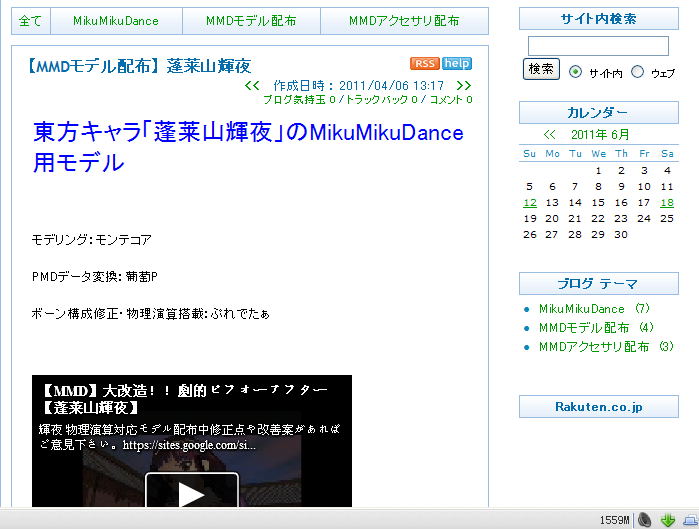Click the orange RSS feed icon
This screenshot has height=529, width=699.
[x=425, y=63]
